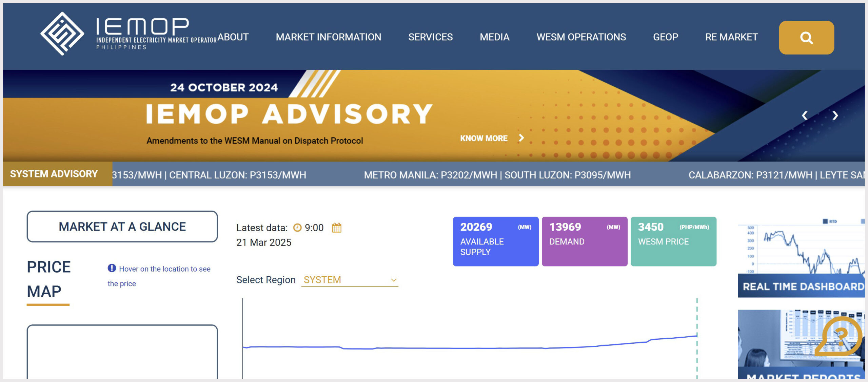Click the 9:00 latest data time
The image size is (868, 382).
[314, 228]
